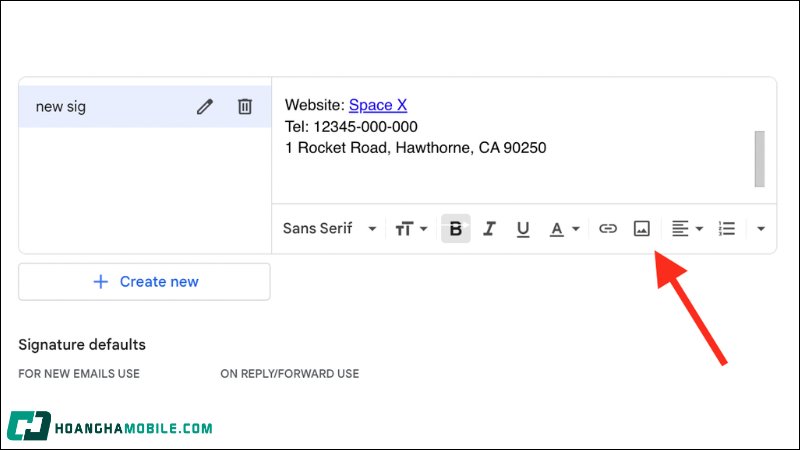
Task: Open the text alignment dropdown
Action: [x=687, y=229]
